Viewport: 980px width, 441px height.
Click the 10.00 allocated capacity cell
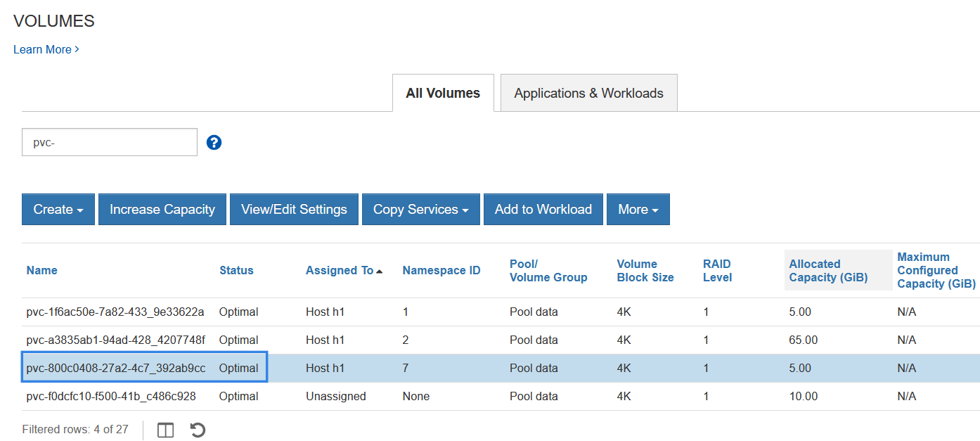[x=804, y=397]
